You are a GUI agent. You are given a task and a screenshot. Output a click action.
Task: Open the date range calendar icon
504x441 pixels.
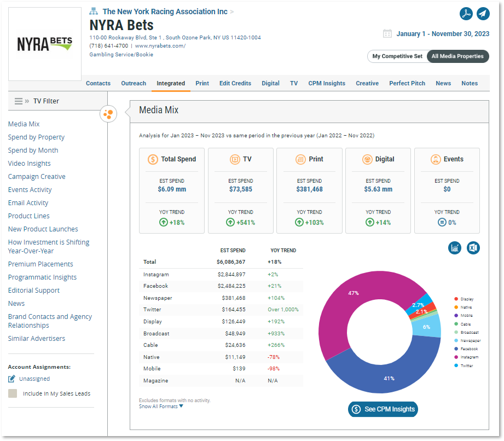click(x=387, y=33)
